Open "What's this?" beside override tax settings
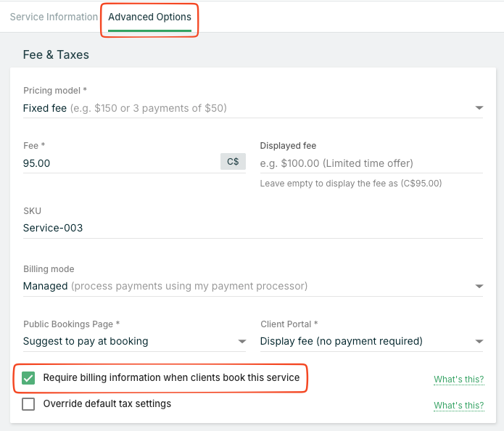The width and height of the screenshot is (504, 431). click(x=458, y=405)
